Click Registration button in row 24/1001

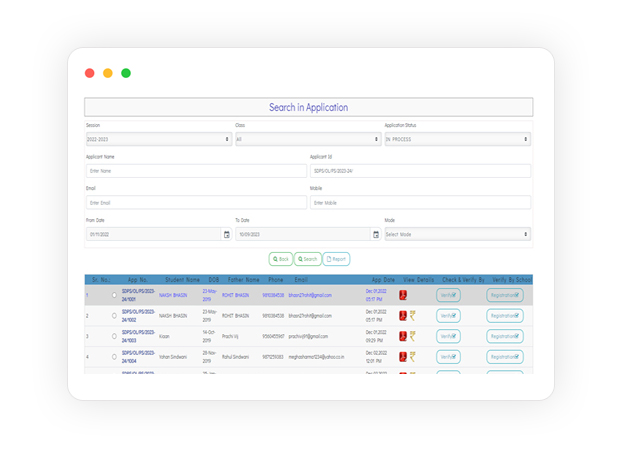[505, 295]
